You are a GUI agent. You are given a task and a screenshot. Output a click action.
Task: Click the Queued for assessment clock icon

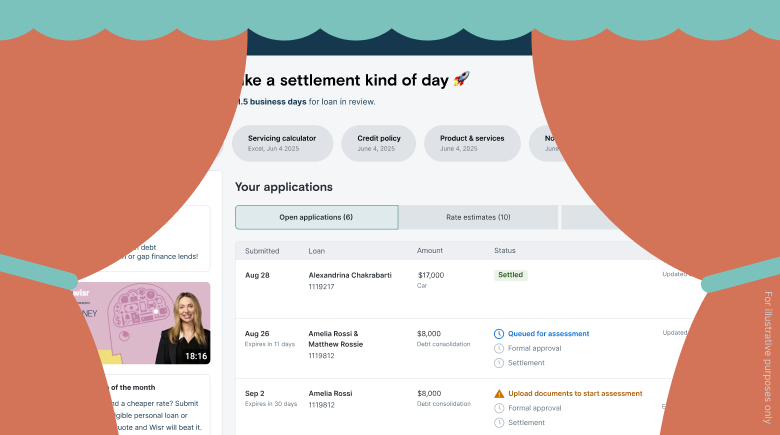499,334
